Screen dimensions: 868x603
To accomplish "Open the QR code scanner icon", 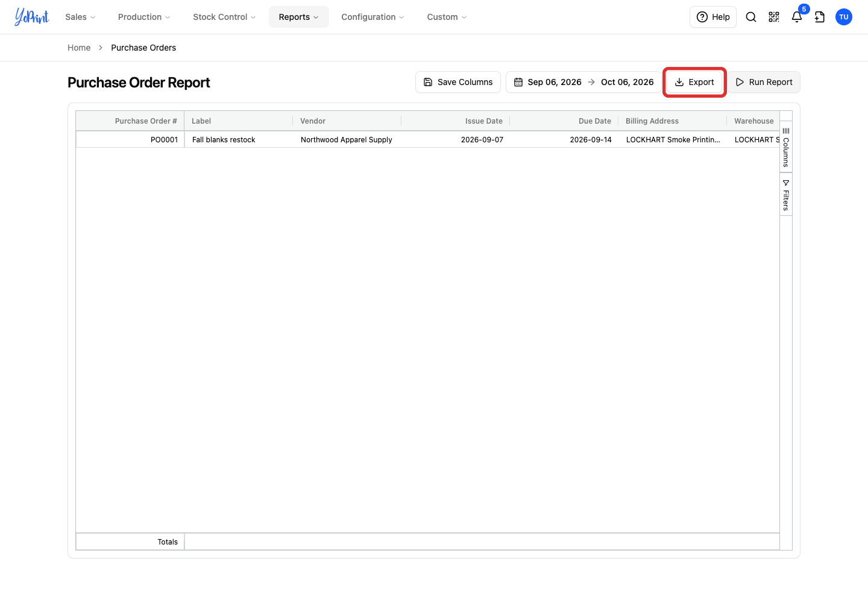I will tap(774, 17).
